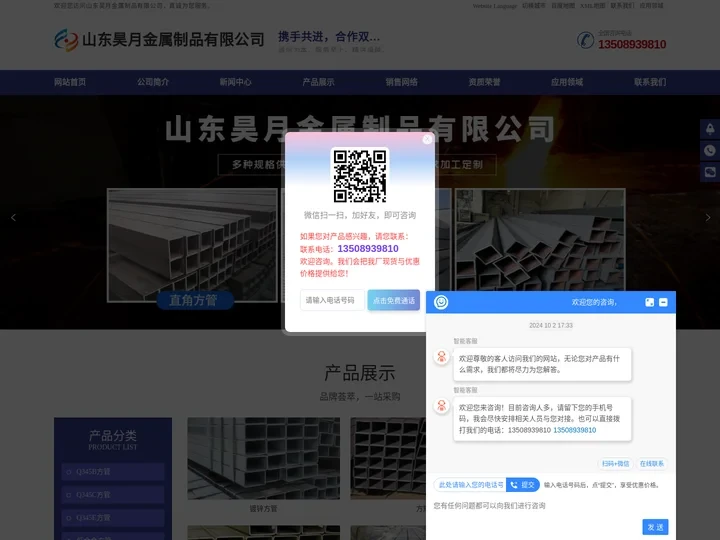Screen dimensions: 720x540
Task: Select Q345E方管 in the product list
Action: (x=112, y=518)
